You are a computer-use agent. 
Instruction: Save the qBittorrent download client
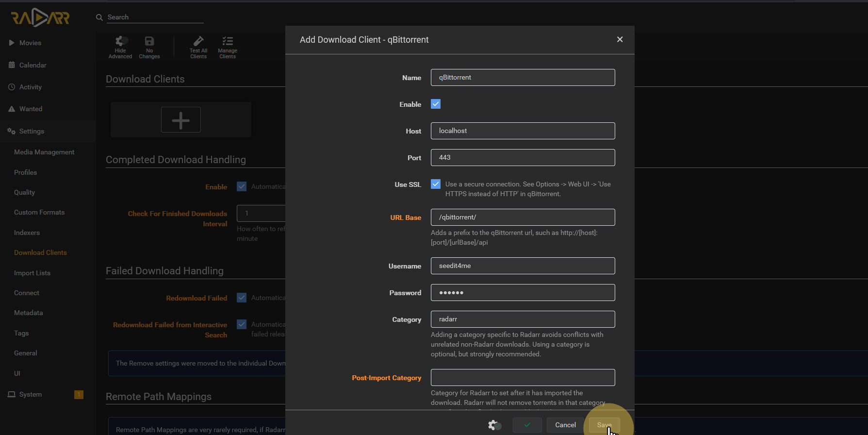[604, 425]
